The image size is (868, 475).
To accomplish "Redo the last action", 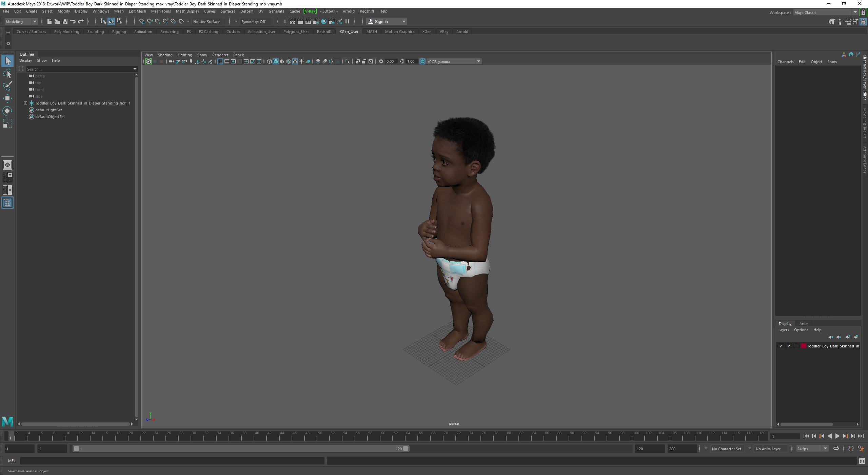I will click(81, 21).
